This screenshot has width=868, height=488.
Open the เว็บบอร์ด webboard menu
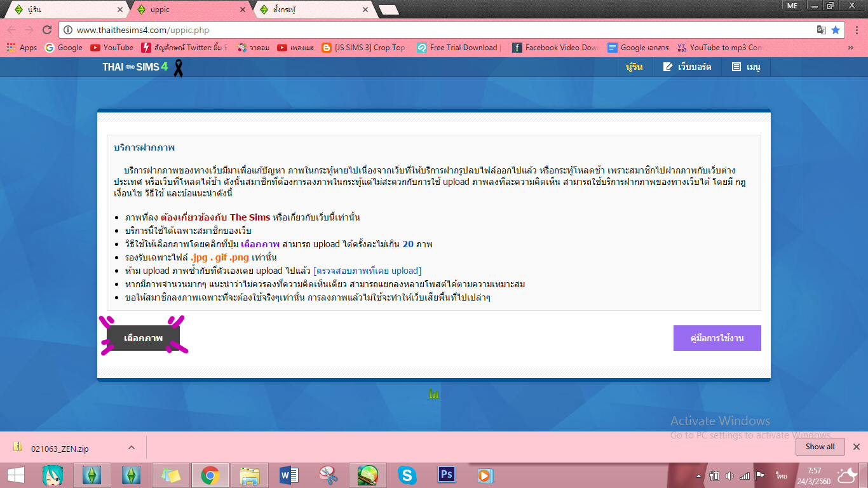pos(687,67)
